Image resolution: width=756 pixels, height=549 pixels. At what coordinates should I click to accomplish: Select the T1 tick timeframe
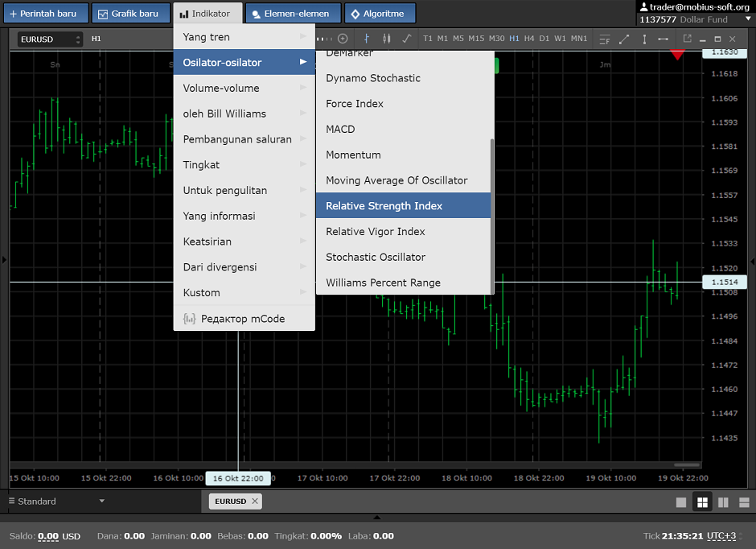pyautogui.click(x=428, y=39)
